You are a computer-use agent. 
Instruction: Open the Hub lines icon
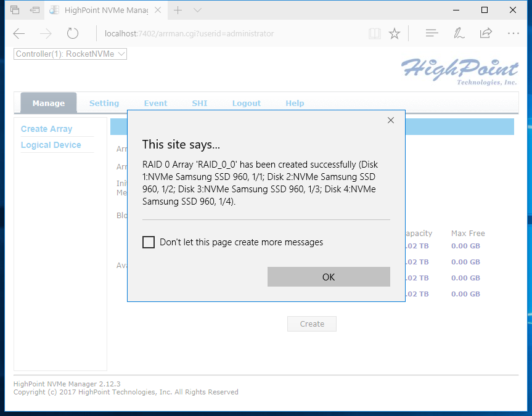(432, 33)
